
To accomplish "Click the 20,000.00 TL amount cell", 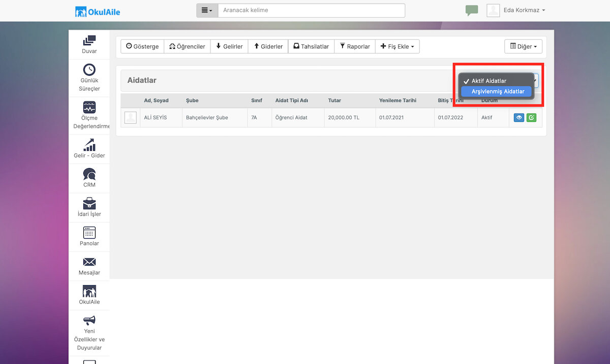I will point(350,118).
